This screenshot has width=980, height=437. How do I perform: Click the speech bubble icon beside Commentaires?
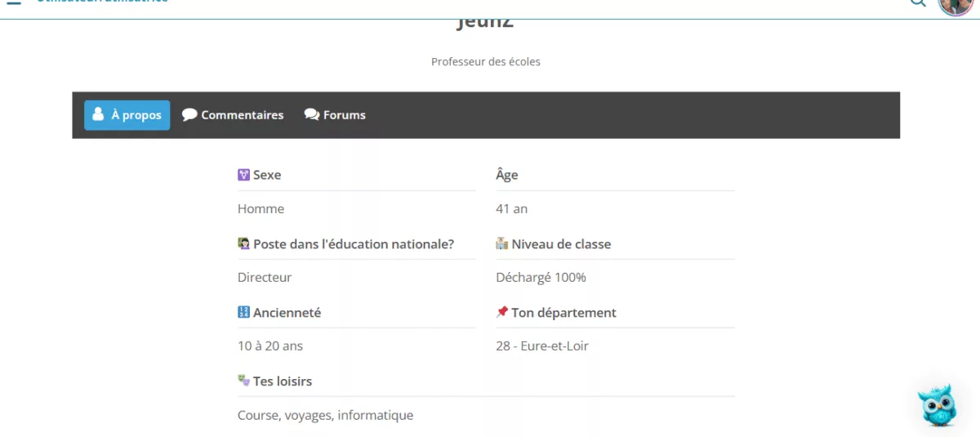point(189,115)
